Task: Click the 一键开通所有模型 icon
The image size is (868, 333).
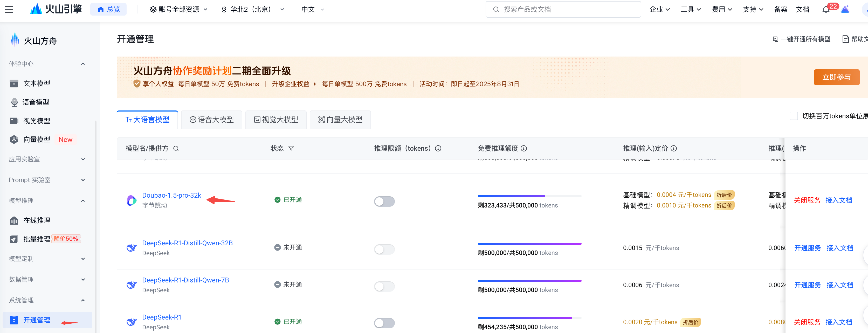Action: coord(775,39)
